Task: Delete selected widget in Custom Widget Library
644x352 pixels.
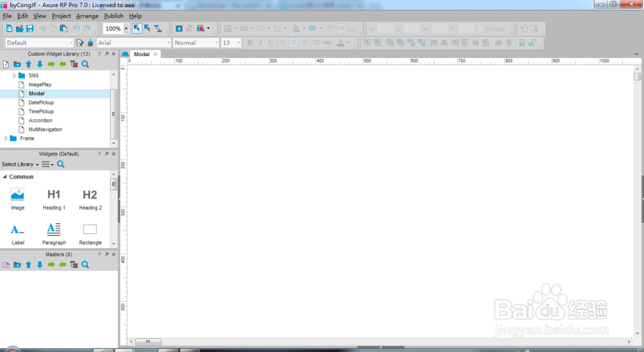Action: click(x=74, y=64)
